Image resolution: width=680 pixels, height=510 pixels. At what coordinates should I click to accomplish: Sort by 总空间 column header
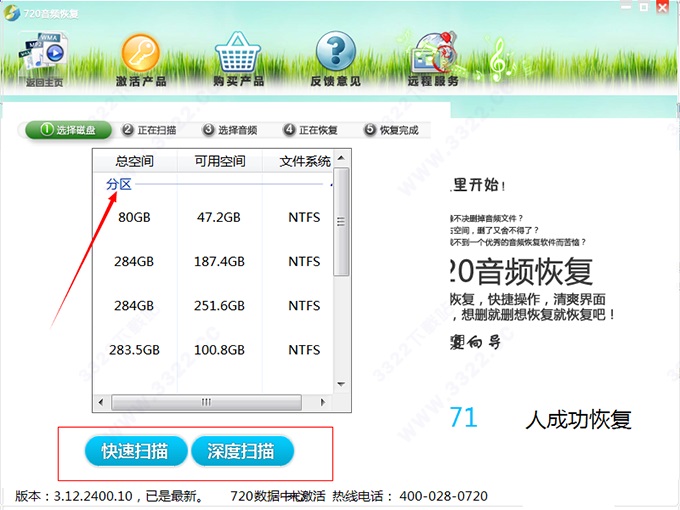tap(135, 160)
